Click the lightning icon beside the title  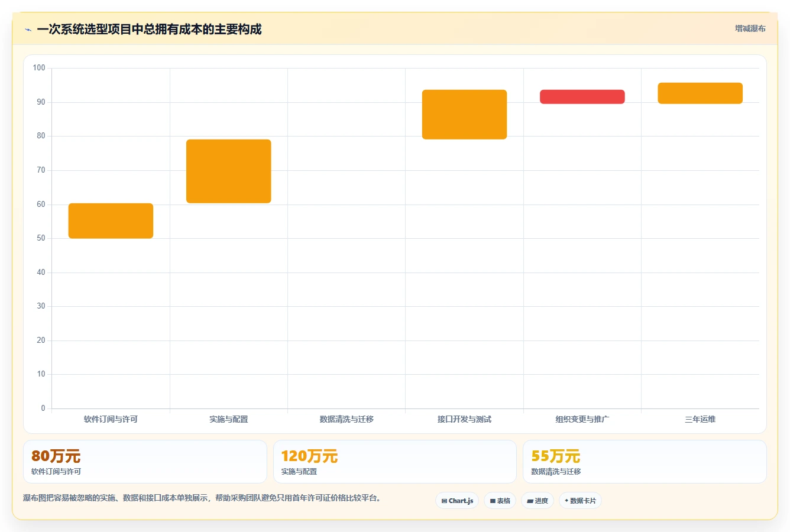click(28, 30)
